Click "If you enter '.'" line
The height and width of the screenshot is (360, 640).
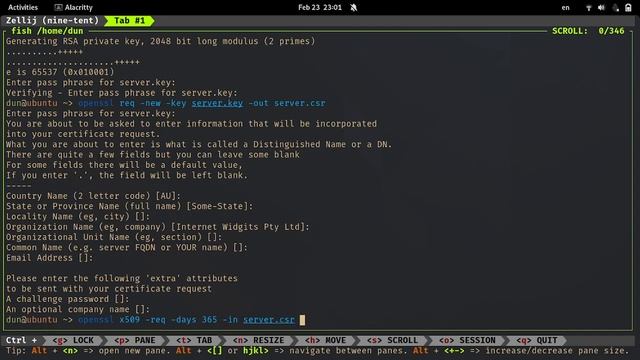point(127,175)
